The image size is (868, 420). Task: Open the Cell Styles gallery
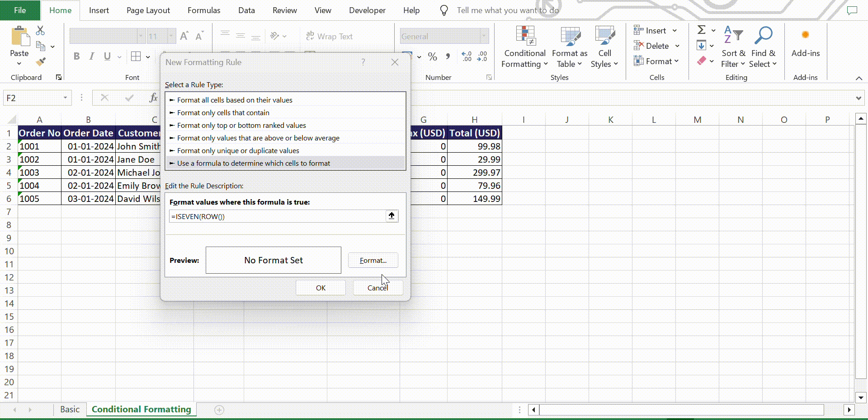click(604, 36)
